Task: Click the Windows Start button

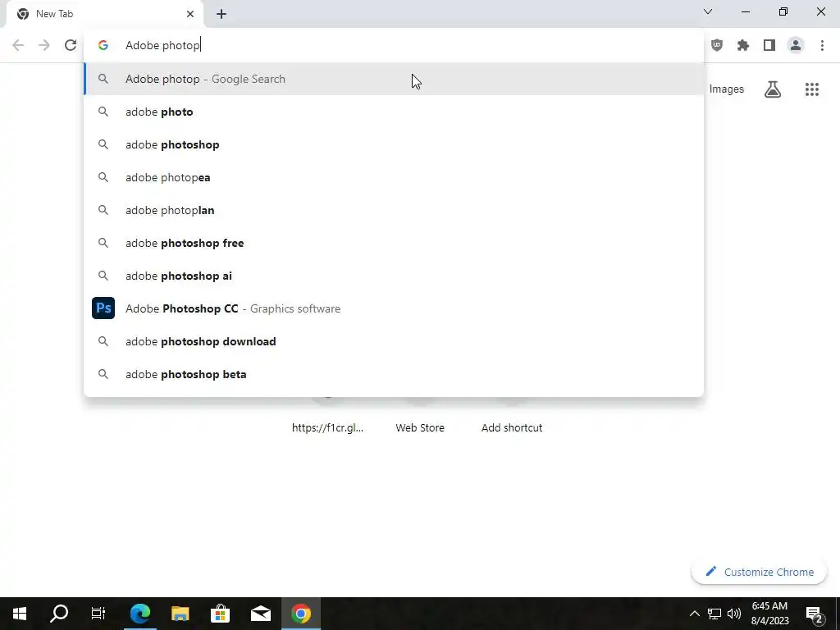Action: pyautogui.click(x=20, y=614)
